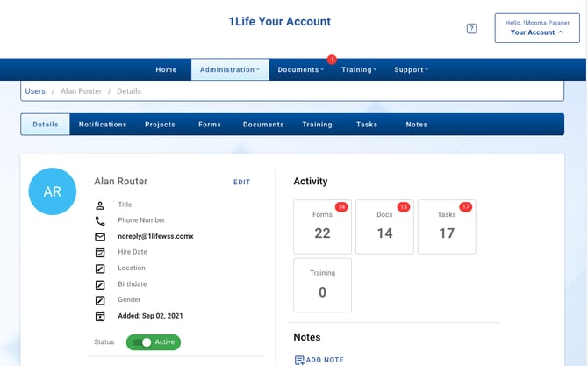This screenshot has height=366, width=588.
Task: Click the person icon beside Title
Action: 100,205
